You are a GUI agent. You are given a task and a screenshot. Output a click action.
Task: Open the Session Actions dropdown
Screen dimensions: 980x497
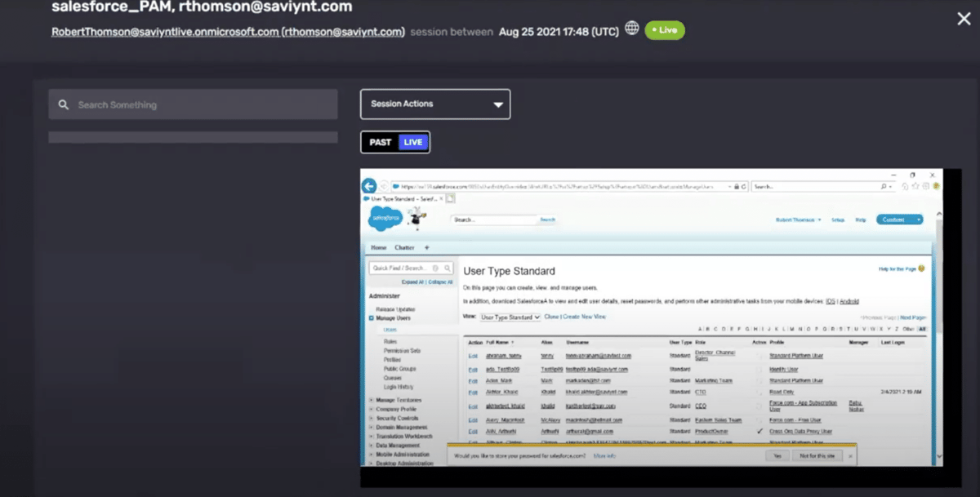coord(435,104)
